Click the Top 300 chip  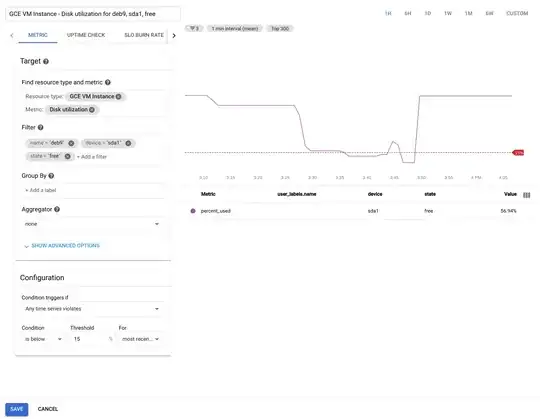(x=280, y=28)
